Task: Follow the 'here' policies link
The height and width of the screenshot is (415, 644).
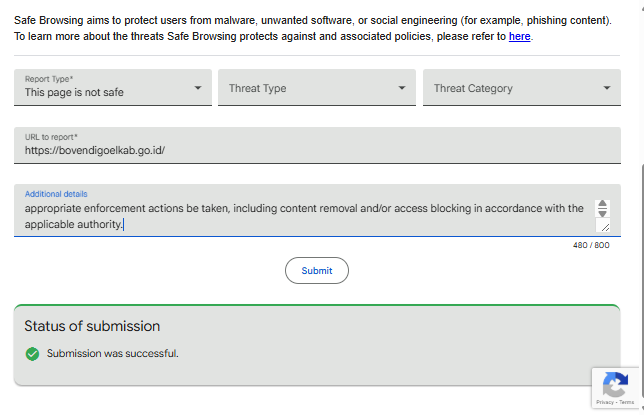Action: pos(519,37)
